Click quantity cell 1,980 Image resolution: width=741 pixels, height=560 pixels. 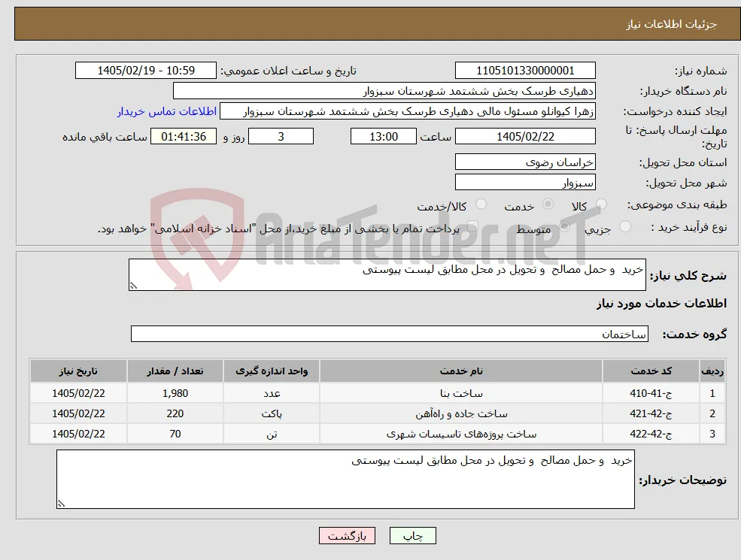(x=175, y=393)
